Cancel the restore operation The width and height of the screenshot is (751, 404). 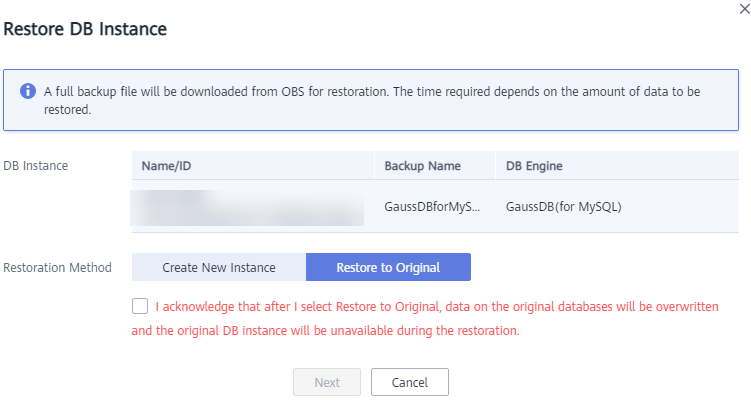click(410, 382)
